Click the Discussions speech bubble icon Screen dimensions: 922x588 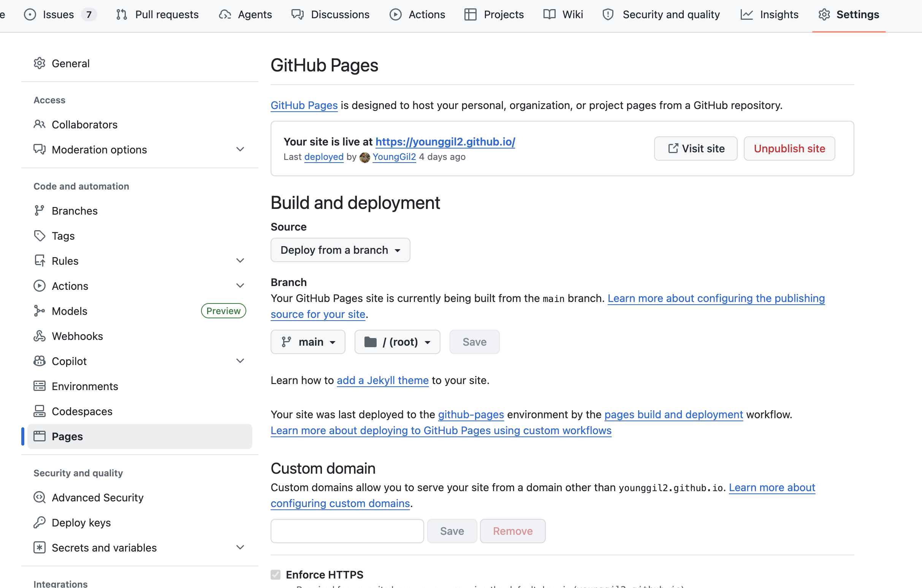click(x=298, y=14)
